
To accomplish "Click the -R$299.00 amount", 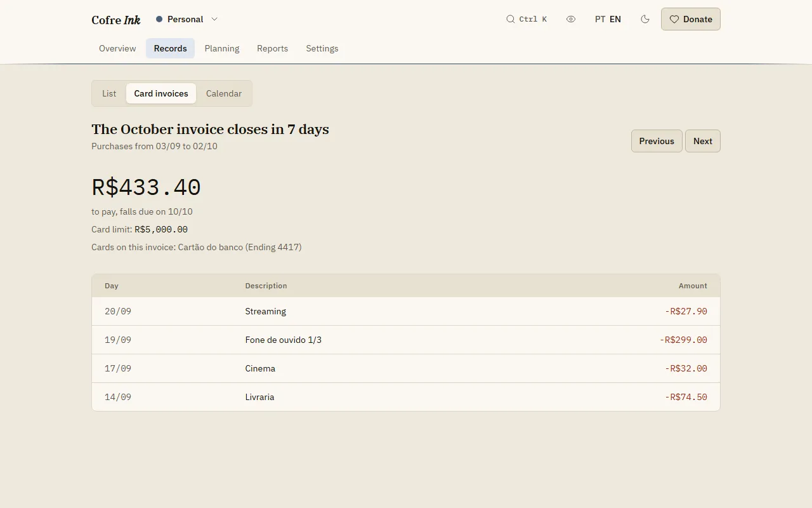I will coord(683,340).
